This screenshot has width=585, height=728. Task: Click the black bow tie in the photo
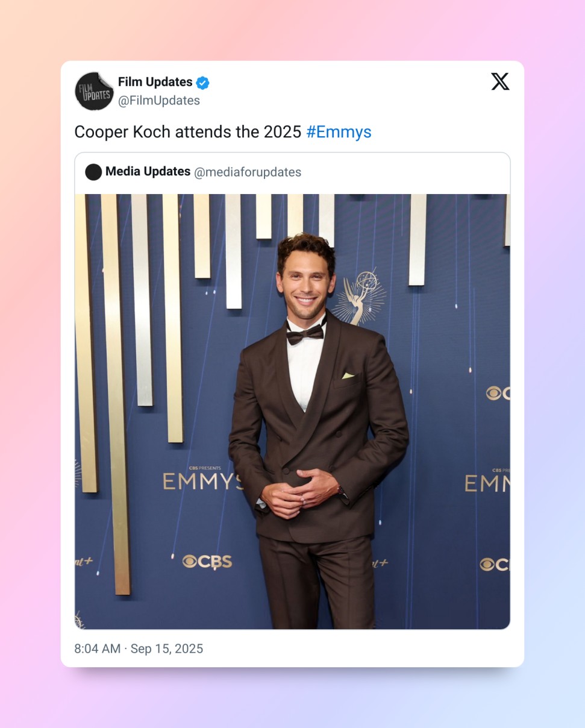tap(305, 333)
